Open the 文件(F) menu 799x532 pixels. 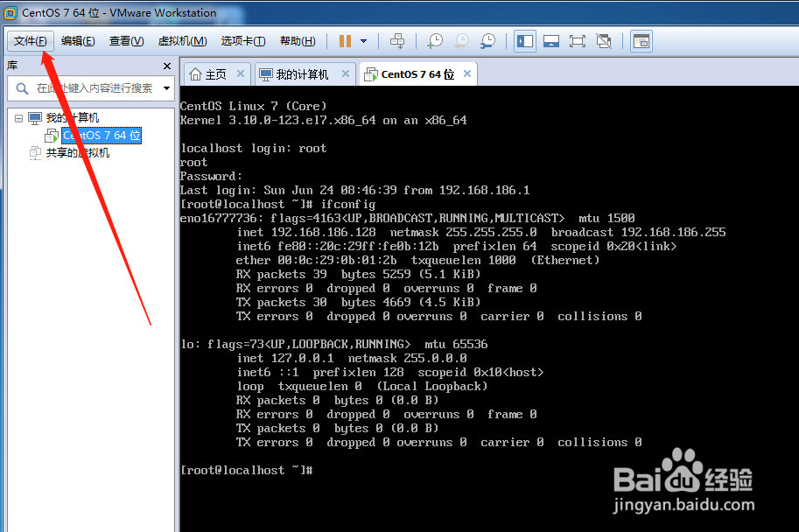click(31, 41)
